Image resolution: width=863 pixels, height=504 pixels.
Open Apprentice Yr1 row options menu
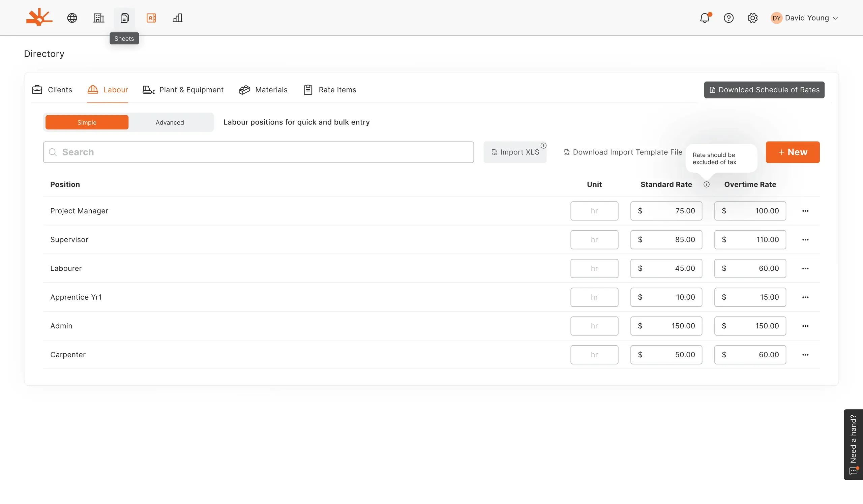805,297
